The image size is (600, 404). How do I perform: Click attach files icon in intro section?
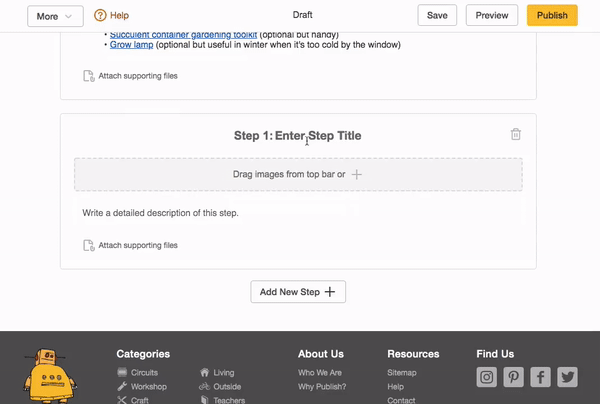coord(89,76)
